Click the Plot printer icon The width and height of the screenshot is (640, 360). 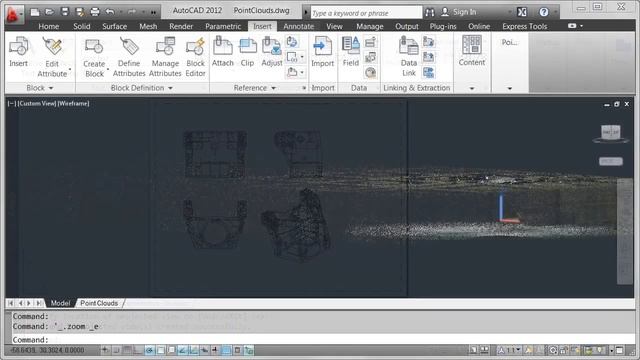pos(95,12)
